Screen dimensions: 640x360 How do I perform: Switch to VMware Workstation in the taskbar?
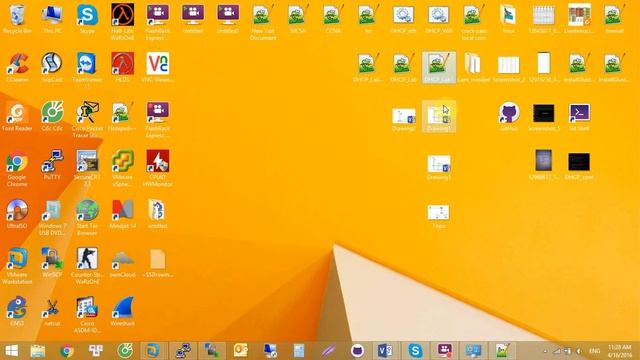153,351
